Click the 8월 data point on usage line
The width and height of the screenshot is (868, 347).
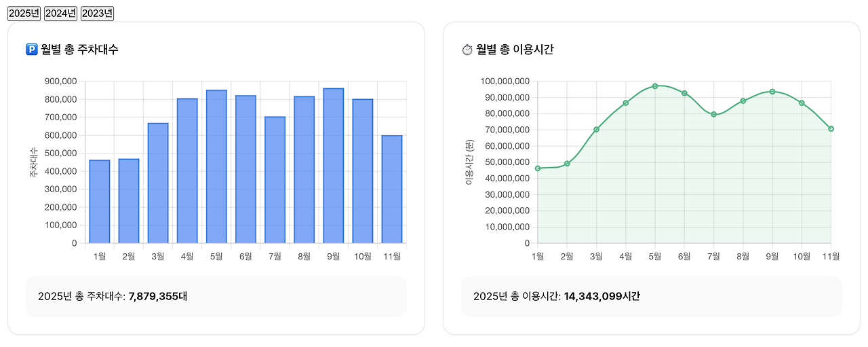(x=743, y=101)
